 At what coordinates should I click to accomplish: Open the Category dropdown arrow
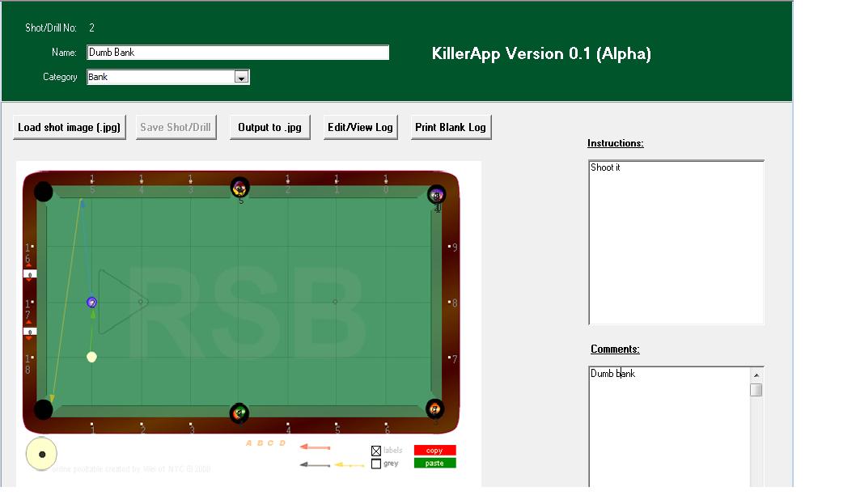tap(241, 78)
